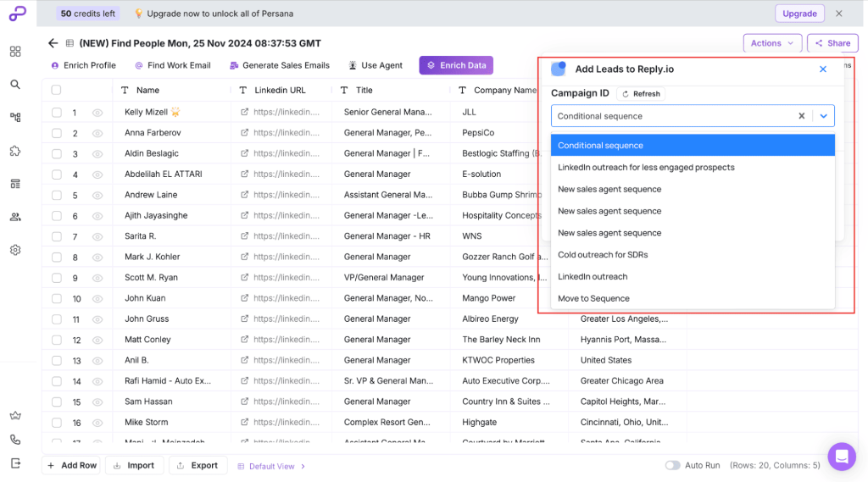Open Kelly Mizell's LinkedIn link icon
Viewport: 868px width, 482px height.
click(x=244, y=113)
